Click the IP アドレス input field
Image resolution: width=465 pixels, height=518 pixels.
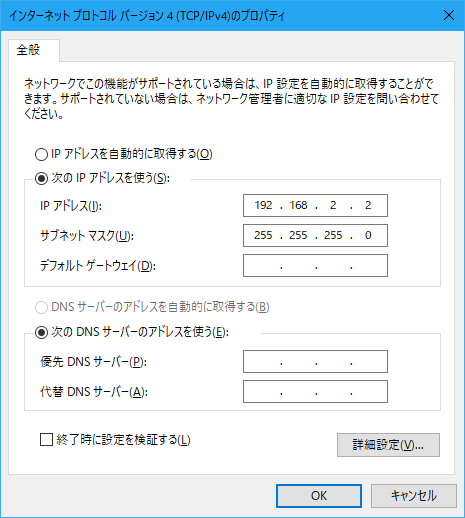pos(315,205)
